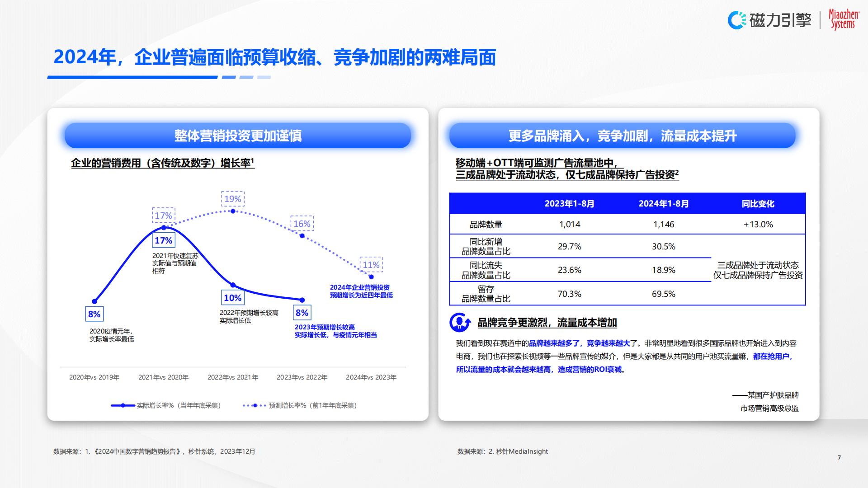The width and height of the screenshot is (868, 488).
Task: Click axis label 2020年vs 2019年
Action: tap(94, 377)
